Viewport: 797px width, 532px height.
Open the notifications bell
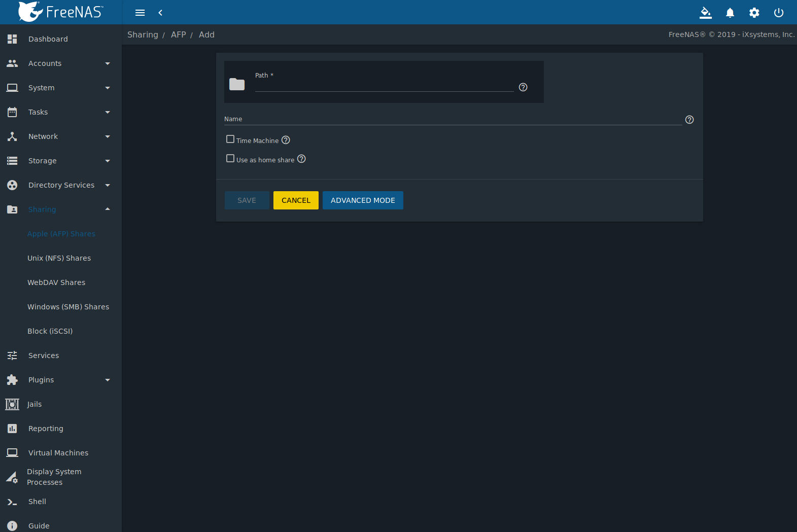pyautogui.click(x=730, y=13)
